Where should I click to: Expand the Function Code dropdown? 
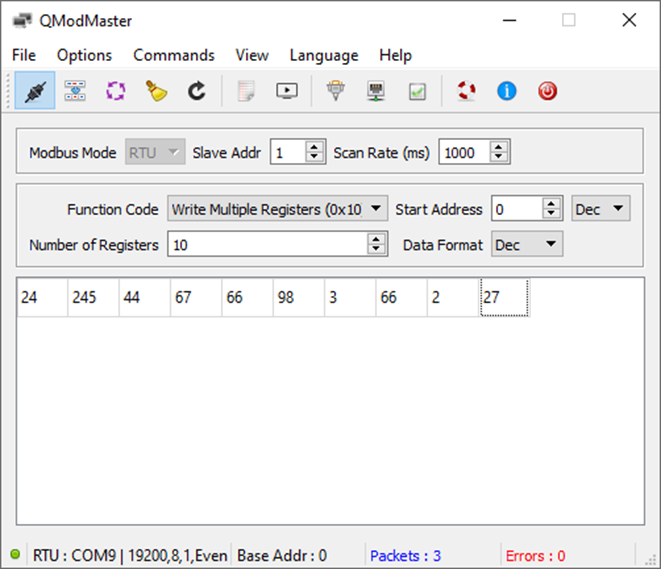click(x=277, y=209)
